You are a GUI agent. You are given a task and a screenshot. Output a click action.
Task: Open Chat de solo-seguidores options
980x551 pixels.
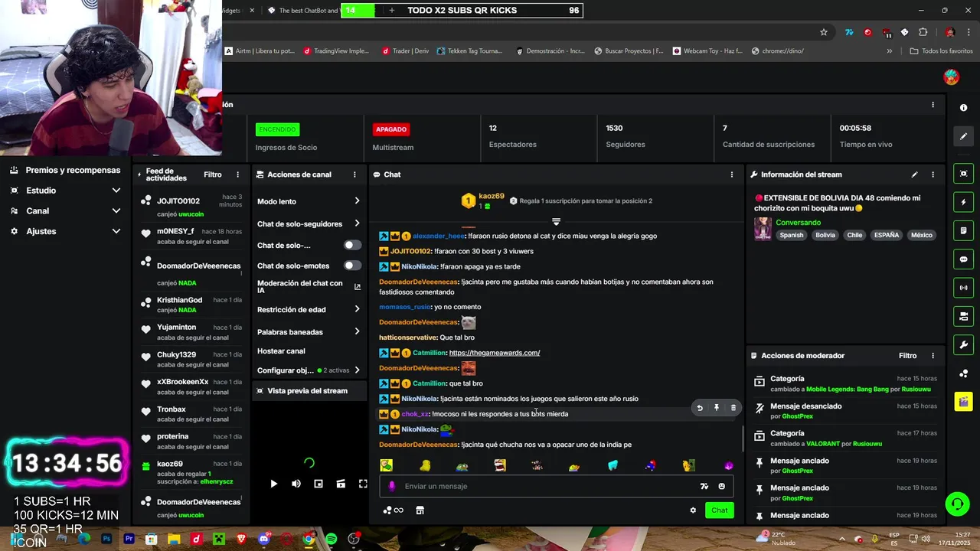coord(309,224)
